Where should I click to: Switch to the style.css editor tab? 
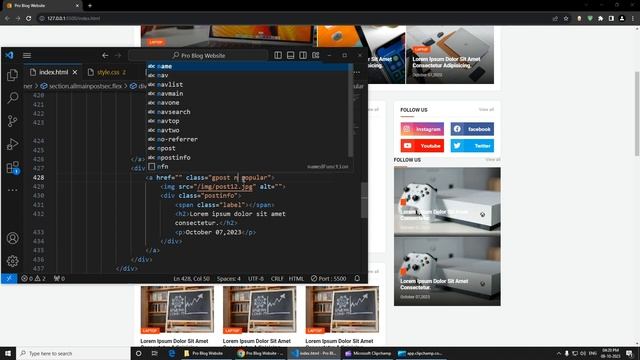click(x=108, y=72)
